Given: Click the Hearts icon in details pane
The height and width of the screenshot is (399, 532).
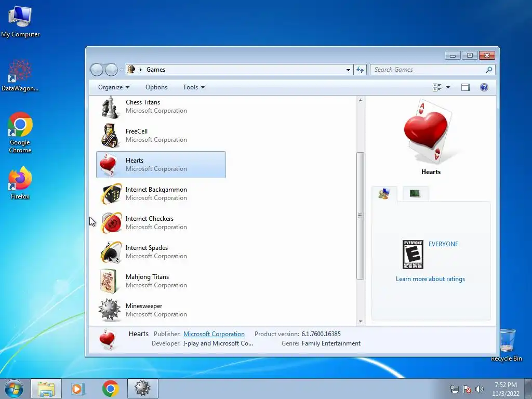Looking at the screenshot, I should (107, 340).
